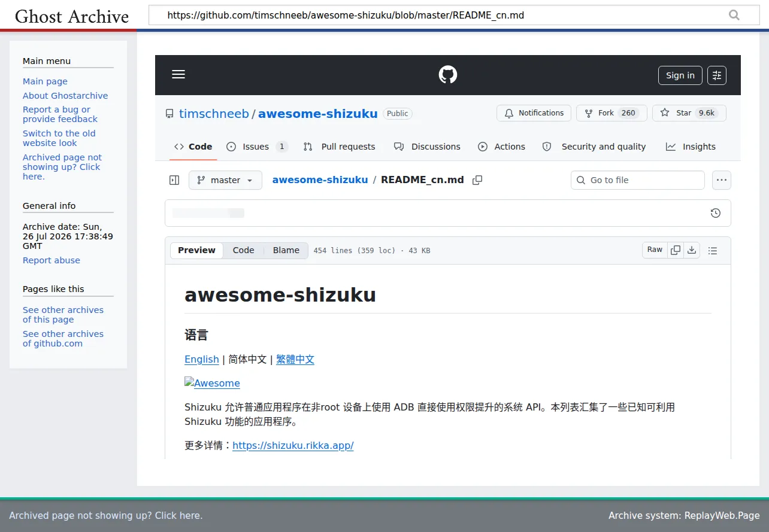Click the Ghost Archive site title
This screenshot has width=769, height=532.
click(x=72, y=16)
